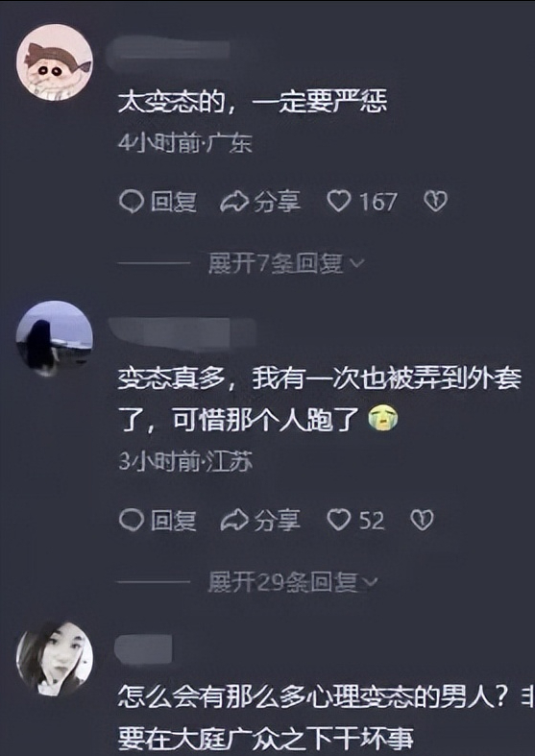Dislike the 变态真多 comment via broken heart
The image size is (535, 756).
point(422,521)
